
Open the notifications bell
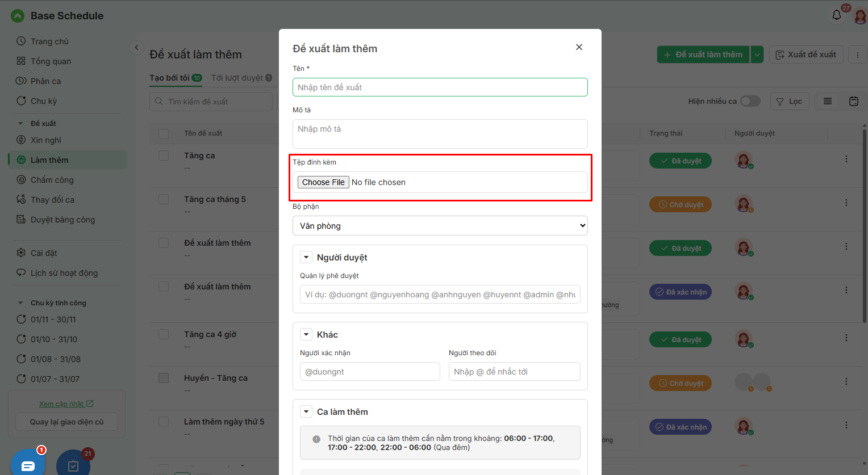(x=837, y=15)
